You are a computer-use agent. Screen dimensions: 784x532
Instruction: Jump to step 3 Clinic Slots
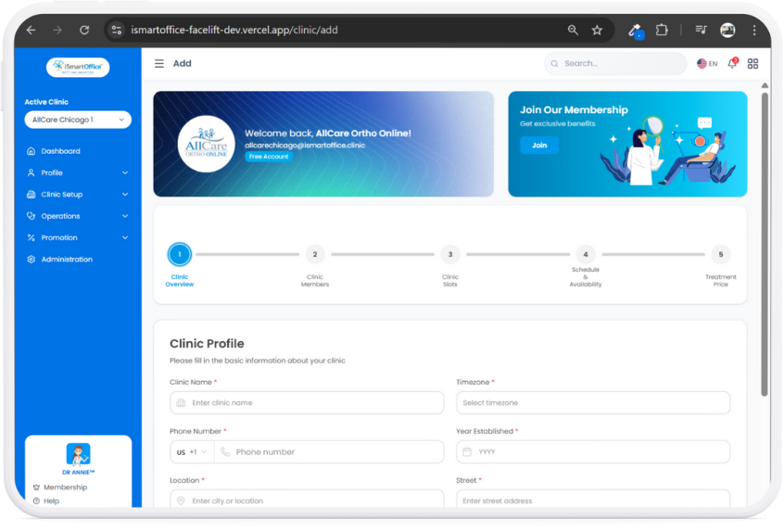(449, 255)
